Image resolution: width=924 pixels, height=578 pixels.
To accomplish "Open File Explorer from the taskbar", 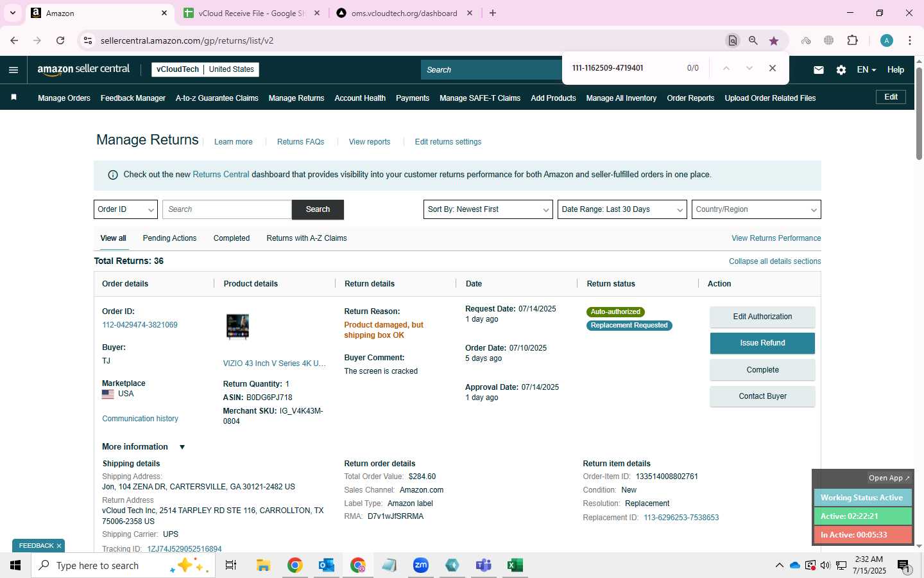I will [263, 565].
